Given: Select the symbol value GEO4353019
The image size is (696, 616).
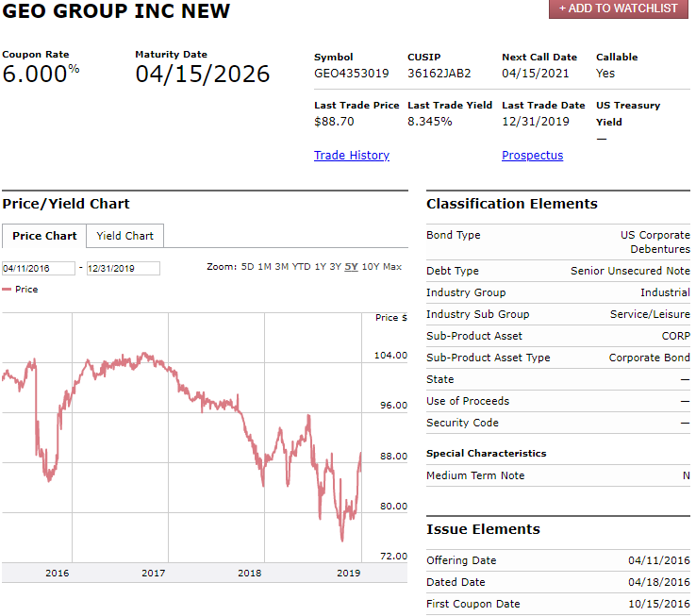Looking at the screenshot, I should (x=351, y=74).
